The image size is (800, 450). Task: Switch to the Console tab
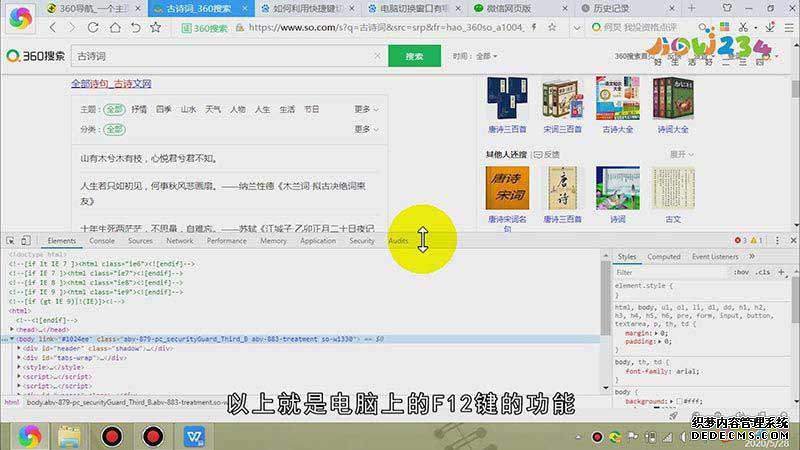click(102, 240)
